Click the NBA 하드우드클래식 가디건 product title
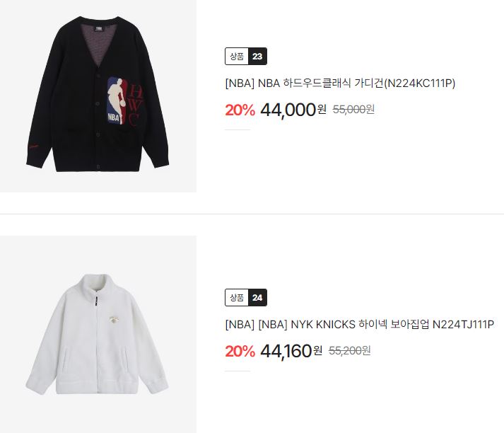 click(x=340, y=83)
